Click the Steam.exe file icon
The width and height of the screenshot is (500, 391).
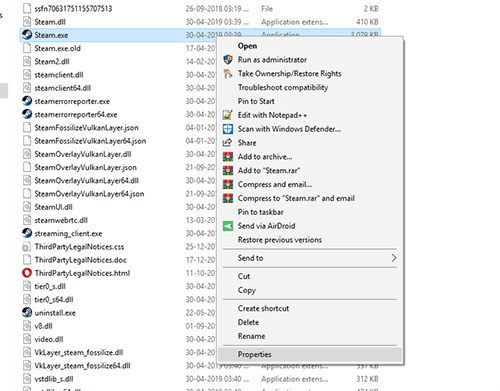(x=27, y=35)
